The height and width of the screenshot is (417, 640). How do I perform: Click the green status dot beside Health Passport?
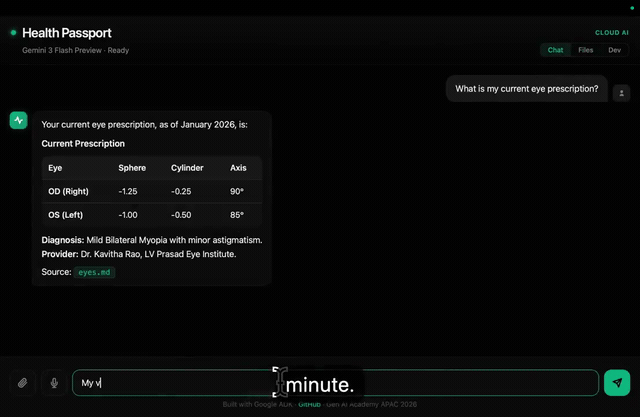pyautogui.click(x=13, y=33)
